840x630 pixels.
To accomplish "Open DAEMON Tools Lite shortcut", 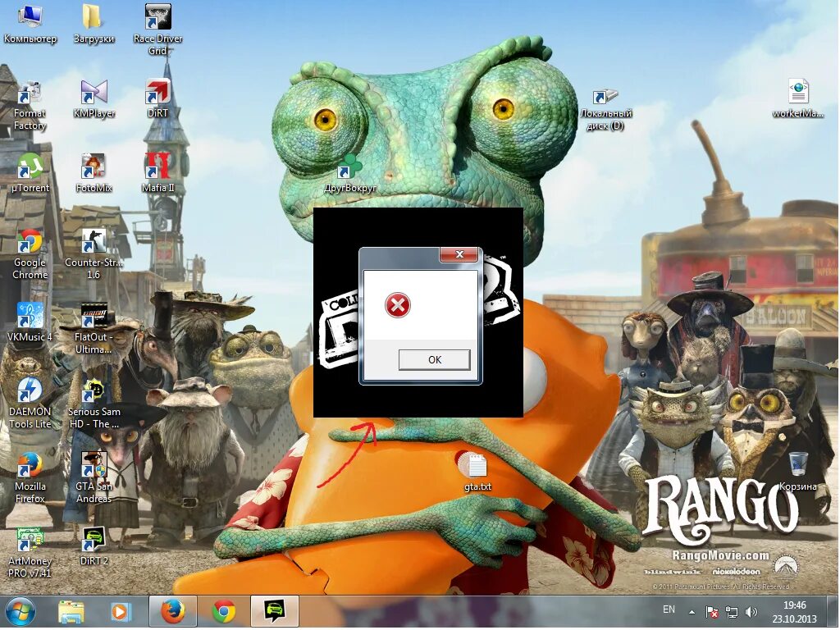I will [30, 404].
